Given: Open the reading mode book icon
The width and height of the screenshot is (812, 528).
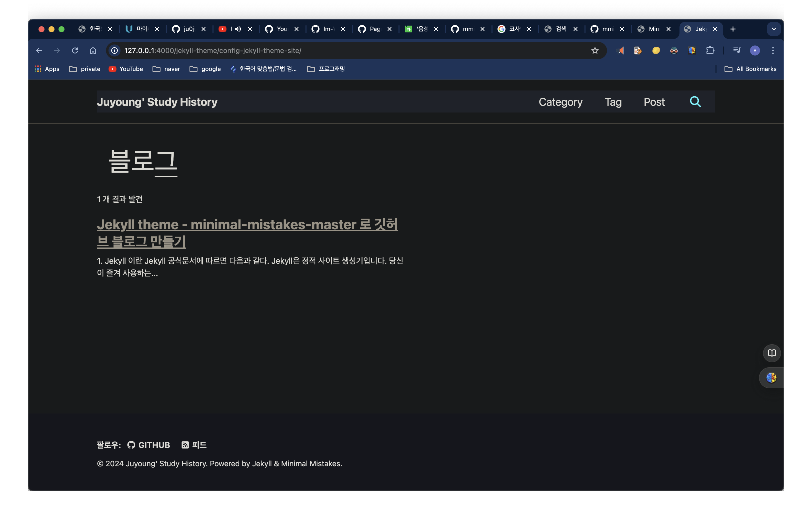Looking at the screenshot, I should [x=771, y=353].
